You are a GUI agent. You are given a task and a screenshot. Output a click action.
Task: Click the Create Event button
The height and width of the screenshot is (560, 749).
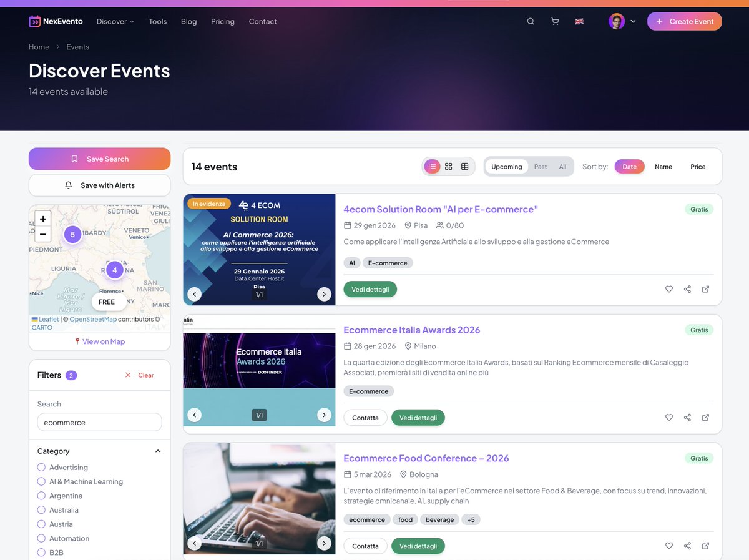click(x=685, y=21)
